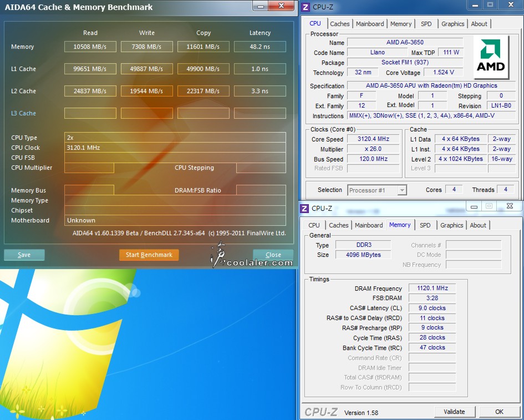Viewport: 524px width, 420px height.
Task: Close the lower CPU-Z window
Action: [510, 206]
